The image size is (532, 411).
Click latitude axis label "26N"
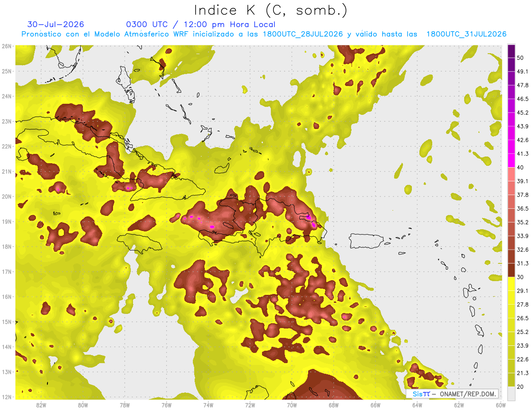click(7, 46)
